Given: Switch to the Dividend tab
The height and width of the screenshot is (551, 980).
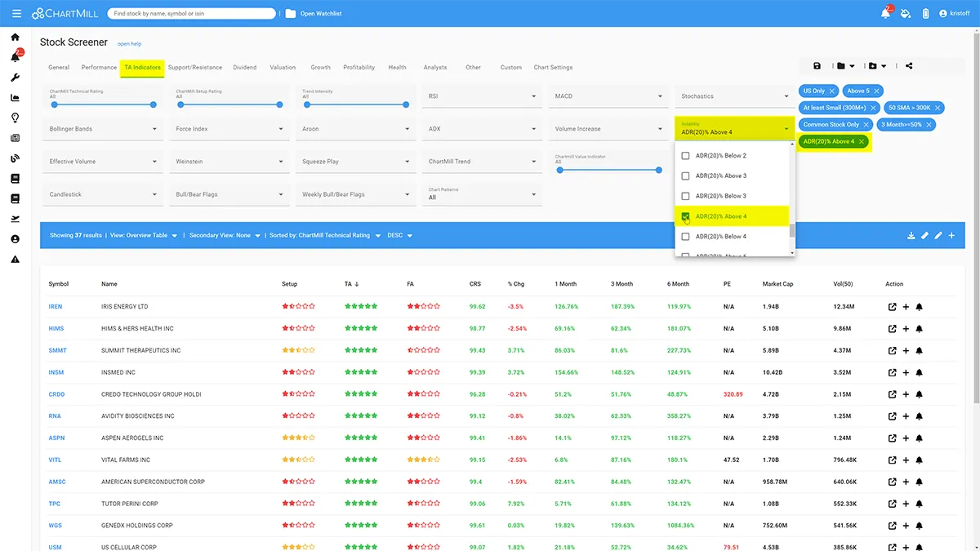Looking at the screenshot, I should click(x=245, y=68).
